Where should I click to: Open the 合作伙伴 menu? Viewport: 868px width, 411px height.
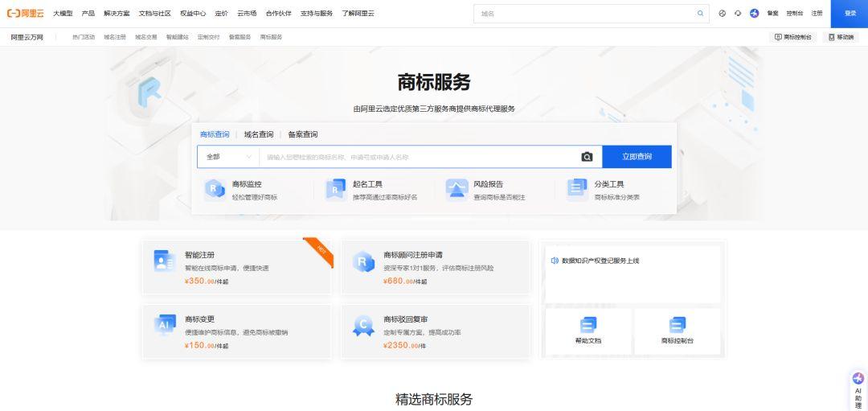pos(278,14)
